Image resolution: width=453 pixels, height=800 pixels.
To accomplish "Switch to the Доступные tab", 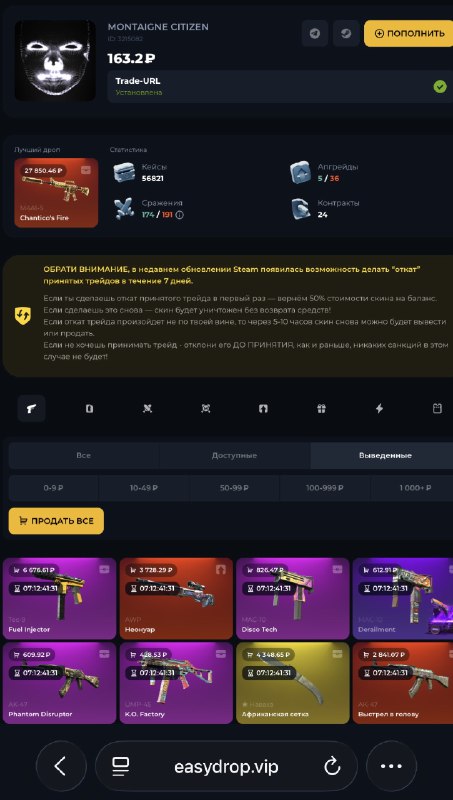I will point(234,456).
